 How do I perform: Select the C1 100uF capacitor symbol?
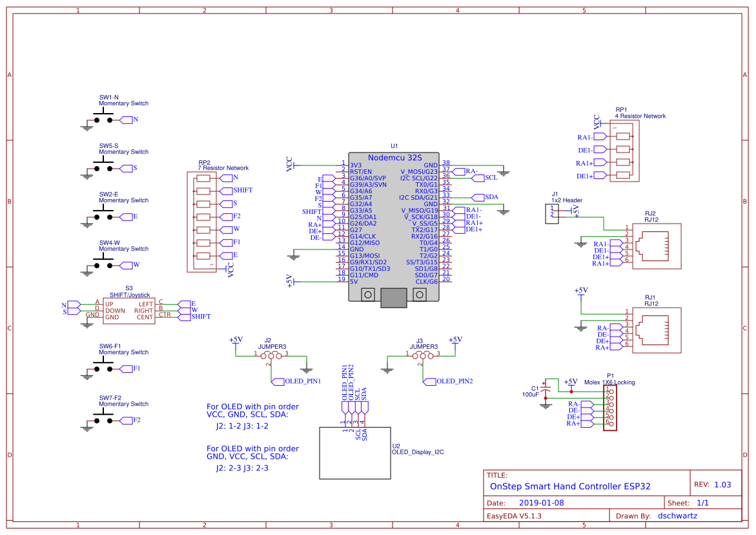click(x=546, y=389)
